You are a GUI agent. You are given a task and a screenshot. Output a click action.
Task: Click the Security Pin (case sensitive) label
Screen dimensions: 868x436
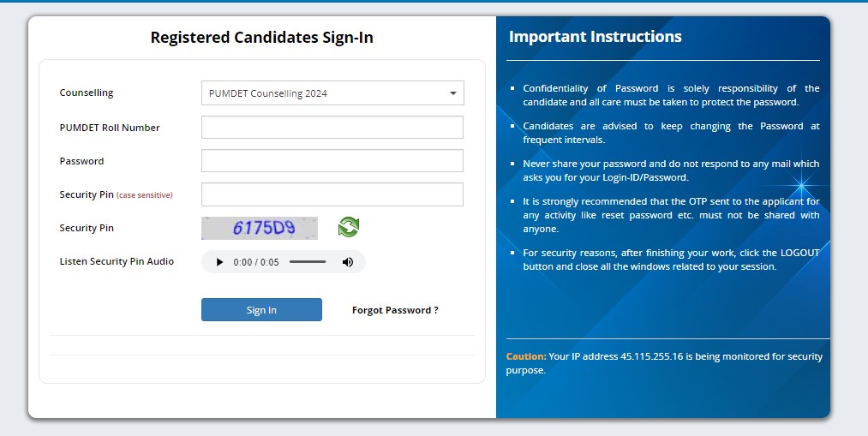117,194
